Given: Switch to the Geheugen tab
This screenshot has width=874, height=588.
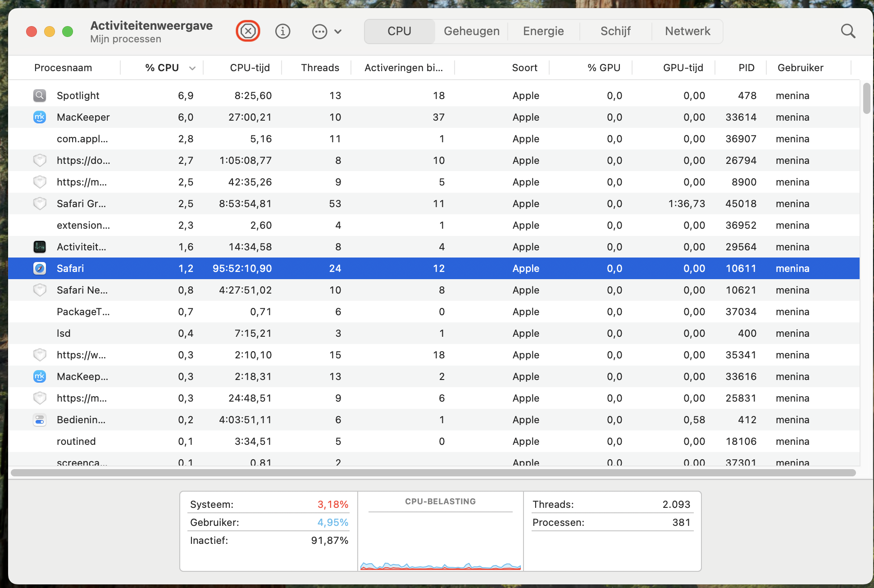Looking at the screenshot, I should tap(471, 31).
